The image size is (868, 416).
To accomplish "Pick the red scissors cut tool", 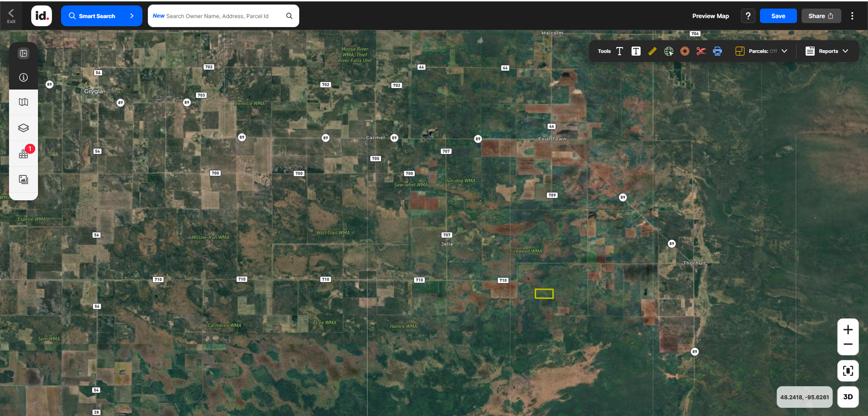I will (701, 51).
